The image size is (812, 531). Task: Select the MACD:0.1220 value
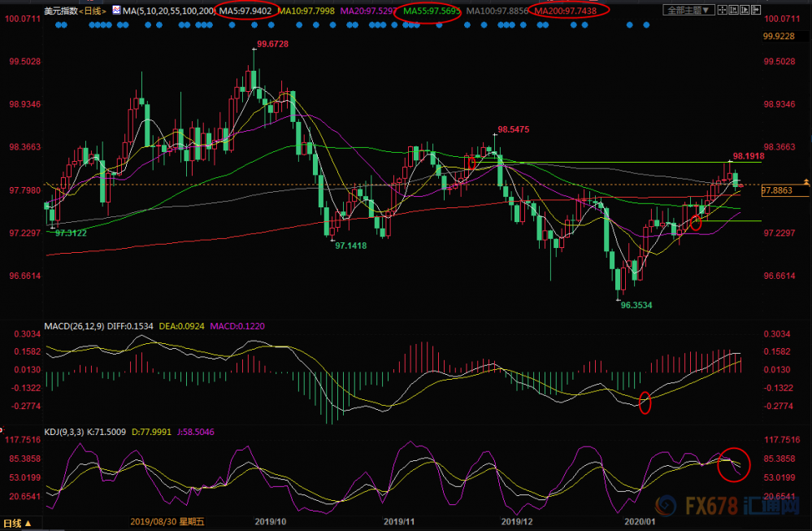tap(237, 326)
